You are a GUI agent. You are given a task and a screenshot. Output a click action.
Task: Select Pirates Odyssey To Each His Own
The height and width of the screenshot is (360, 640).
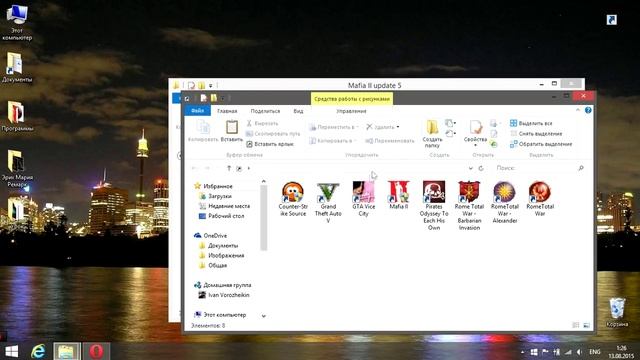click(x=434, y=206)
